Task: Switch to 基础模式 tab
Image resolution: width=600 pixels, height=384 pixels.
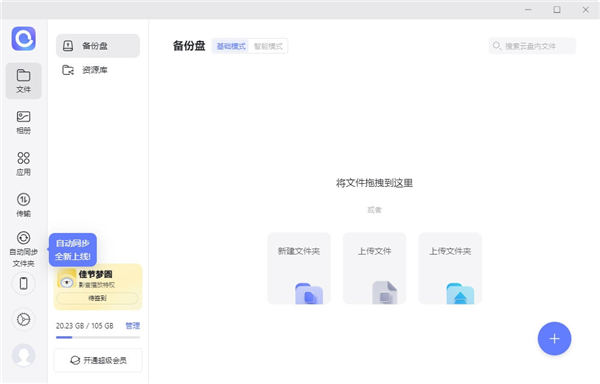Action: click(231, 46)
